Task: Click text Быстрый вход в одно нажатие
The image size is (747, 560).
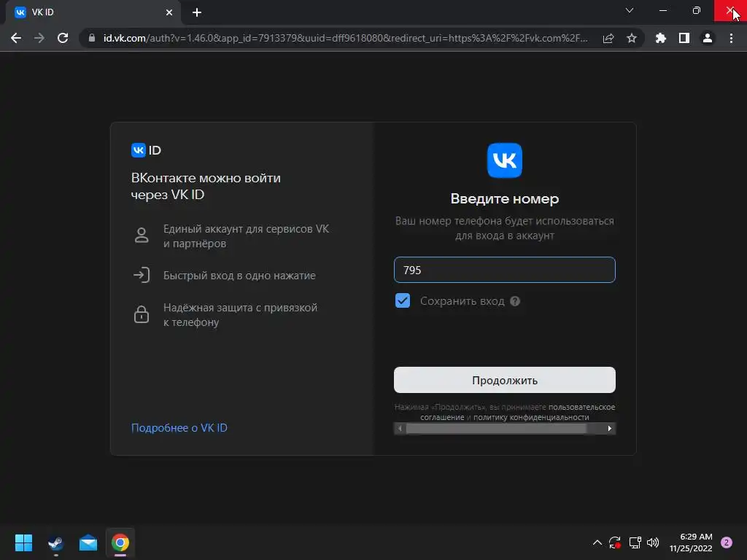Action: point(239,275)
